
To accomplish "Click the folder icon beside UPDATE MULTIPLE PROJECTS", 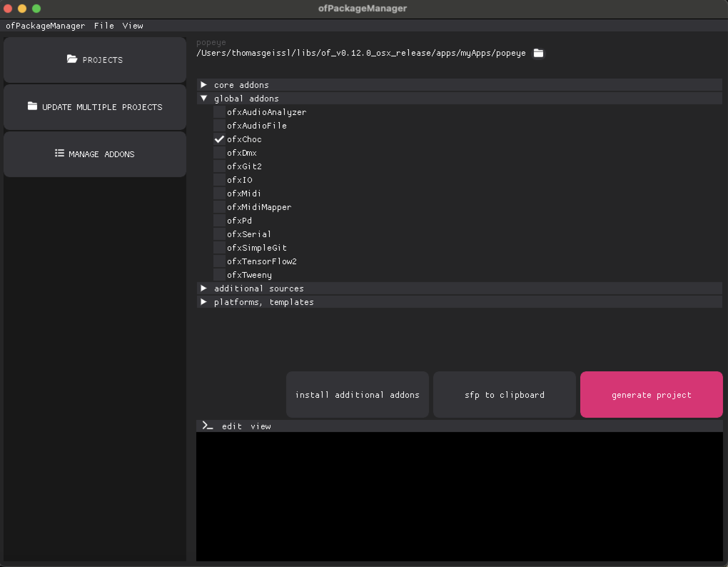I will pos(32,106).
